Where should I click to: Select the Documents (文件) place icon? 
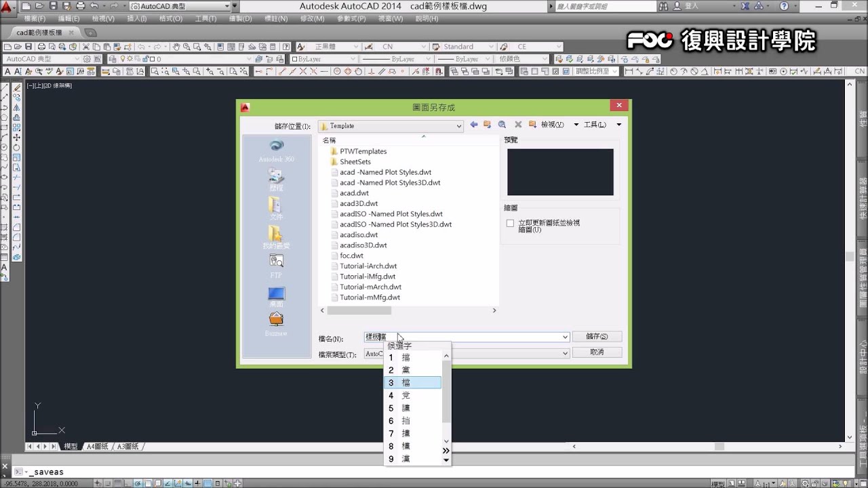click(x=276, y=209)
